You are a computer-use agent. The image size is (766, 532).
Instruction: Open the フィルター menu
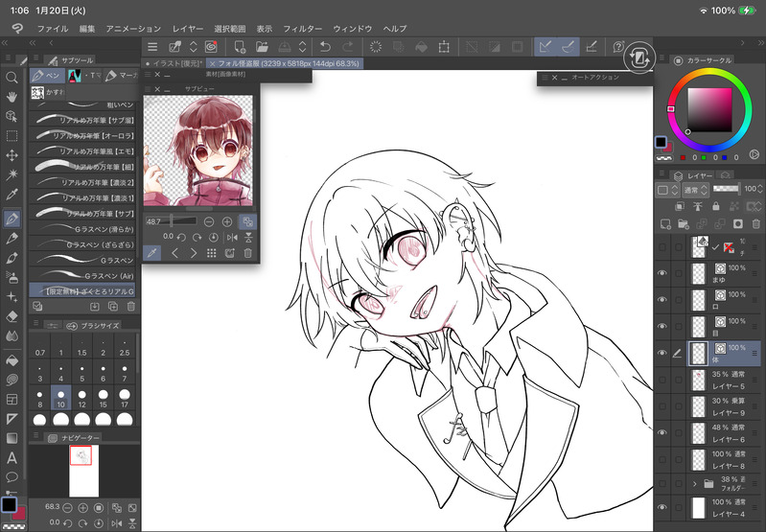pos(302,29)
